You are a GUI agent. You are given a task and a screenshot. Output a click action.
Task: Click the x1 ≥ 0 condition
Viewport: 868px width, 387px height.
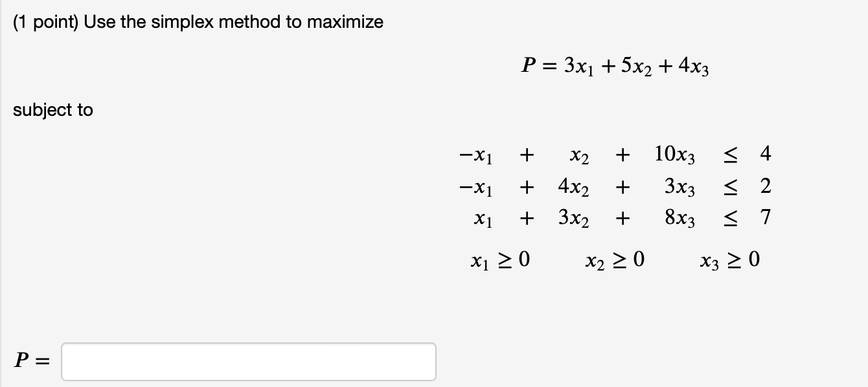(503, 260)
